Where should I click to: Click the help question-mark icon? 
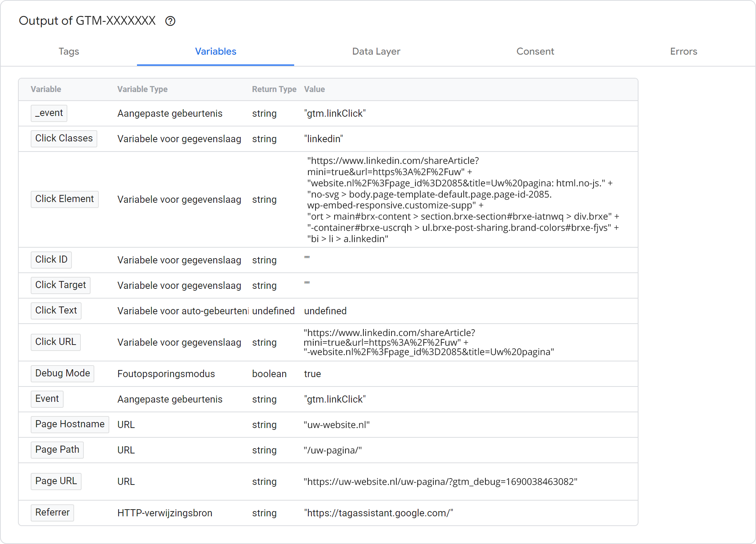point(170,21)
